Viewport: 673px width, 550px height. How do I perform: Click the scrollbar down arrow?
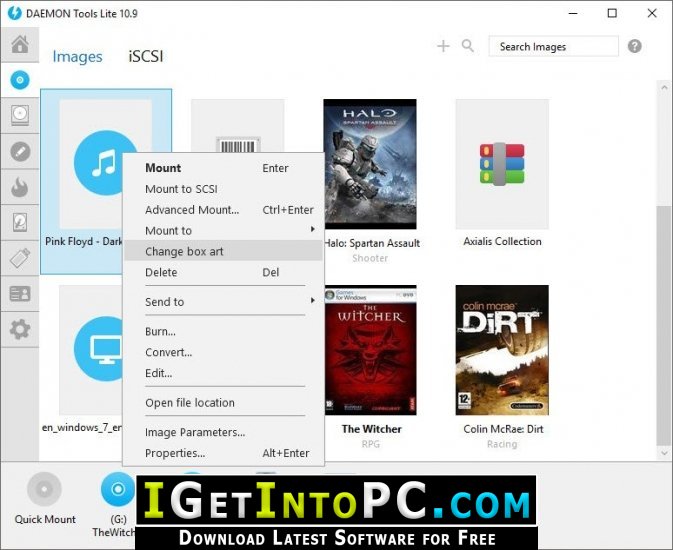click(664, 453)
